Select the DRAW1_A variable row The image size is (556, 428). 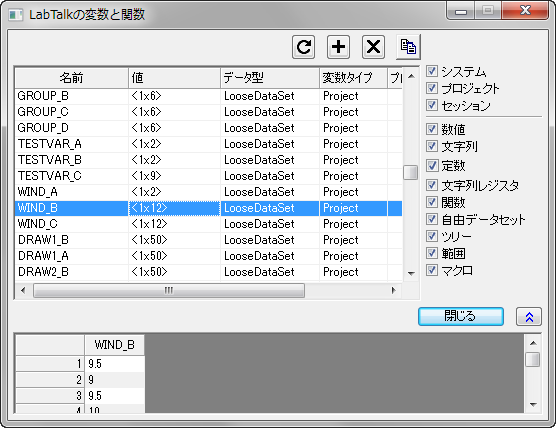click(208, 256)
